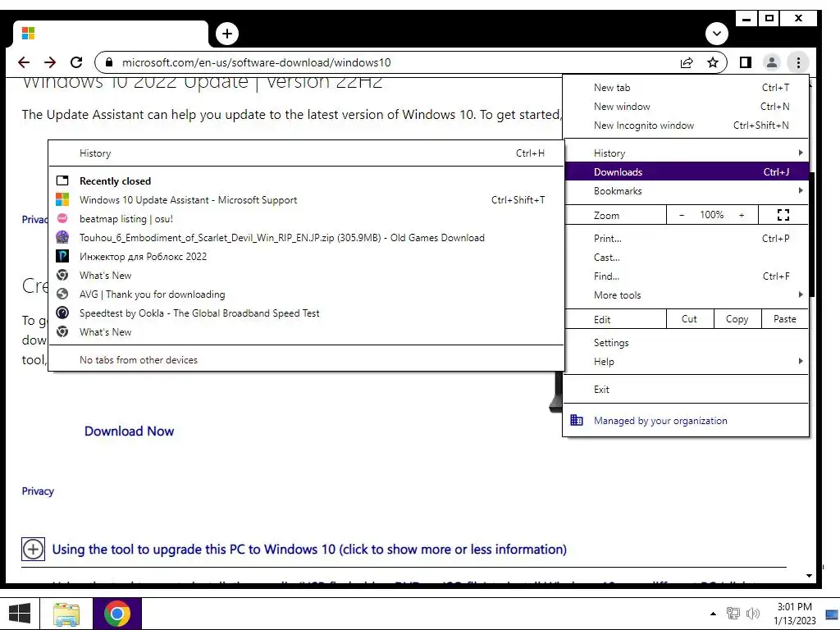The image size is (840, 630).
Task: Reopen beatmap listing | osu! tab
Action: [307, 218]
